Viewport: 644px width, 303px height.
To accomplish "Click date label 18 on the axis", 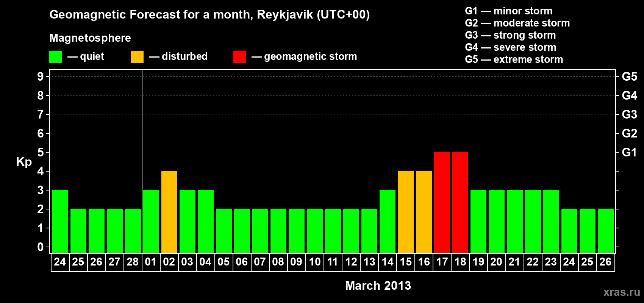I will tap(460, 262).
